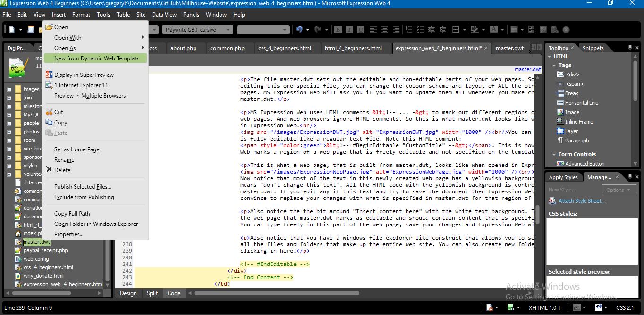Open Properties from context menu
The width and height of the screenshot is (644, 315).
point(95,234)
